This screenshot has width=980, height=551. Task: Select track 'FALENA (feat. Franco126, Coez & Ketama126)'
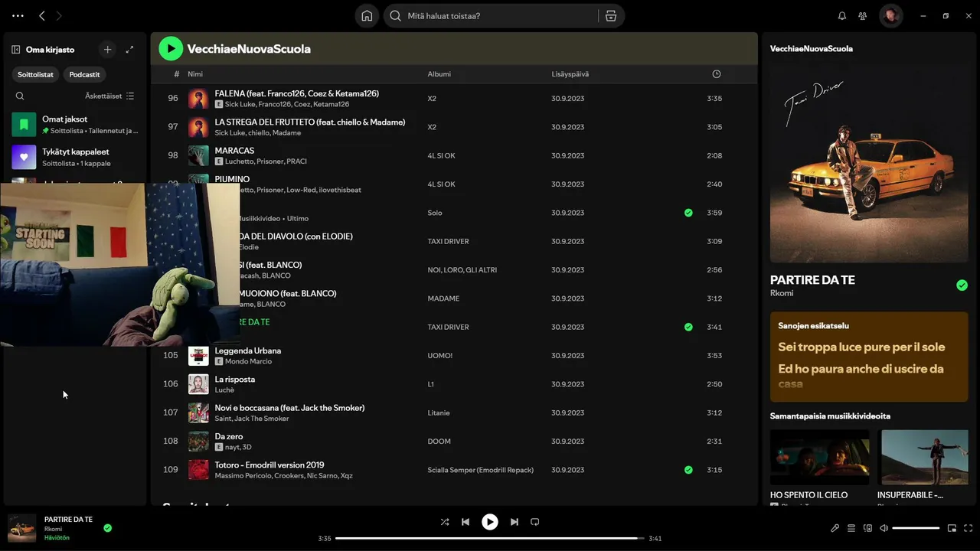click(297, 93)
